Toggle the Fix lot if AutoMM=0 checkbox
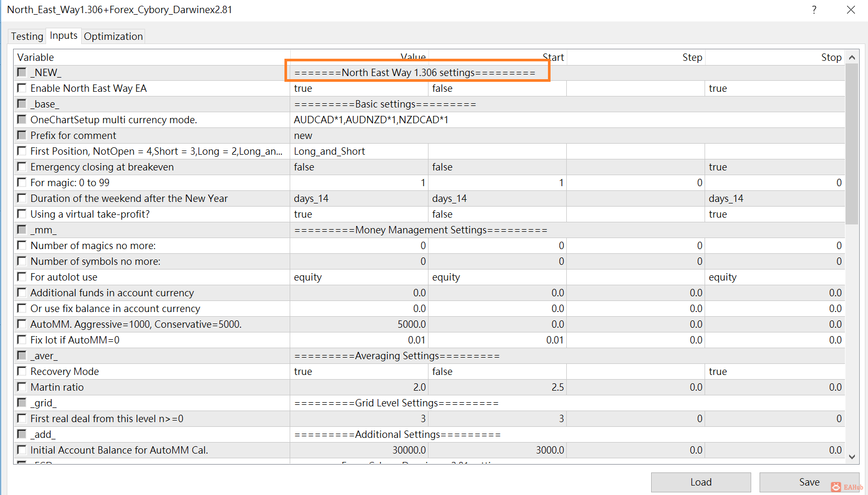Screen dimensions: 868x495 (x=22, y=340)
